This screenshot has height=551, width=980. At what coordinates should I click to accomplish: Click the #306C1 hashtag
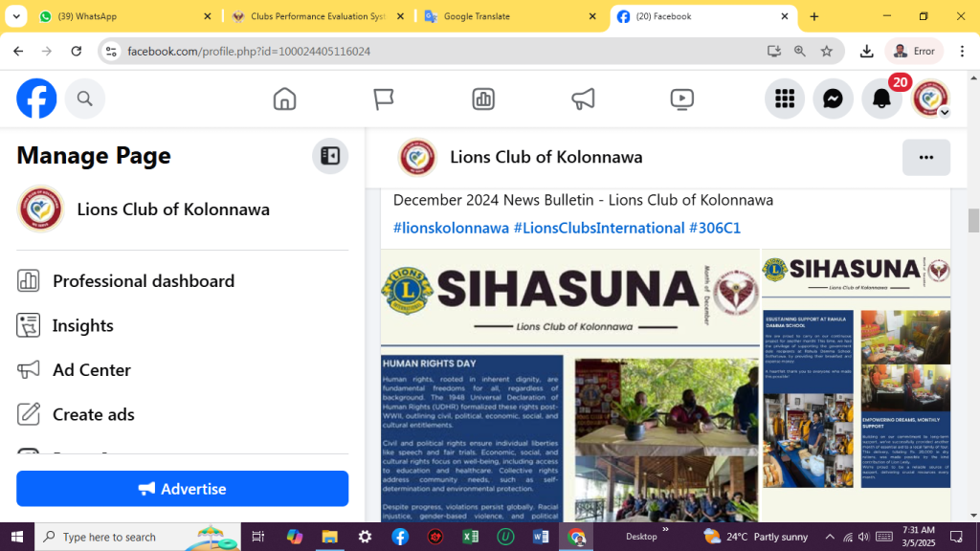tap(714, 228)
